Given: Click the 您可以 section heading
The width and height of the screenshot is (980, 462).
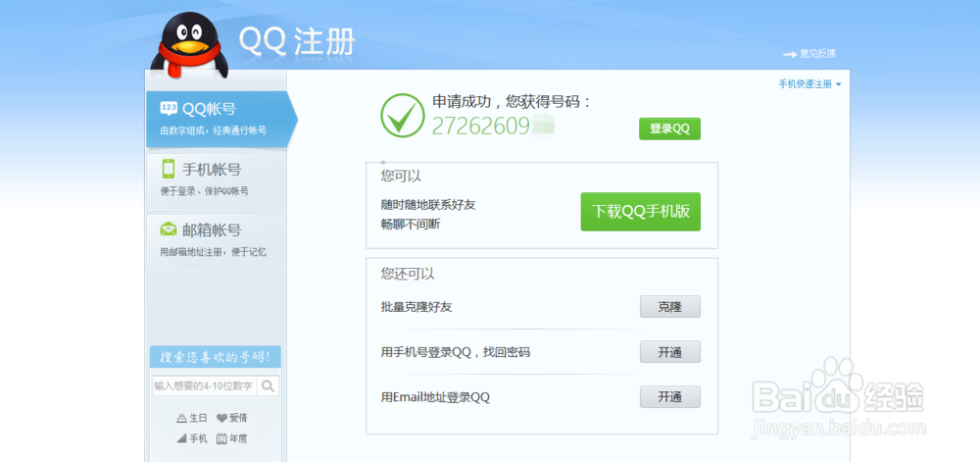Looking at the screenshot, I should pos(401,176).
